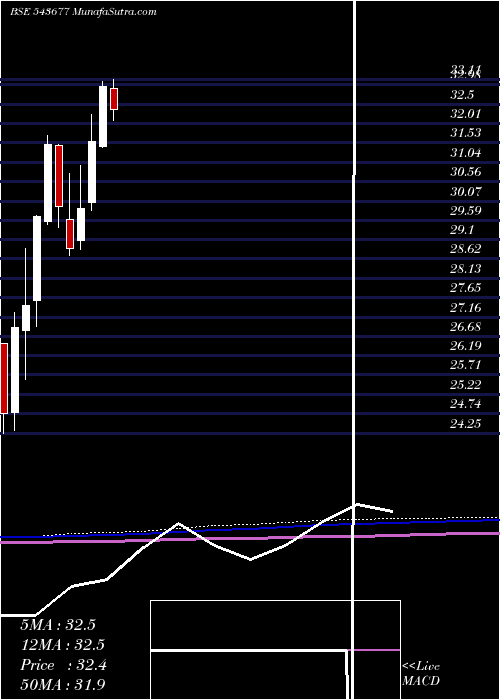Screen dimensions: 500x700
Task: Click the 29.59 price axis label
Action: coord(466,211)
